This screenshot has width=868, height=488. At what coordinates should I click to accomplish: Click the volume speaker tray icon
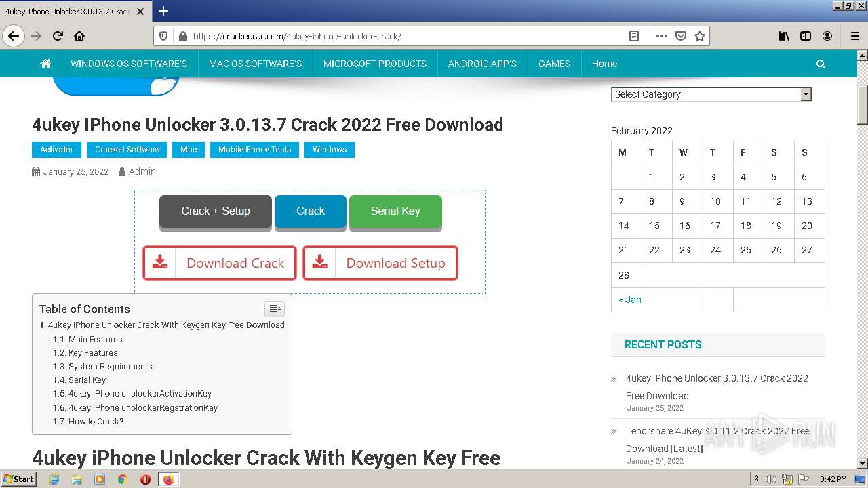click(x=770, y=479)
